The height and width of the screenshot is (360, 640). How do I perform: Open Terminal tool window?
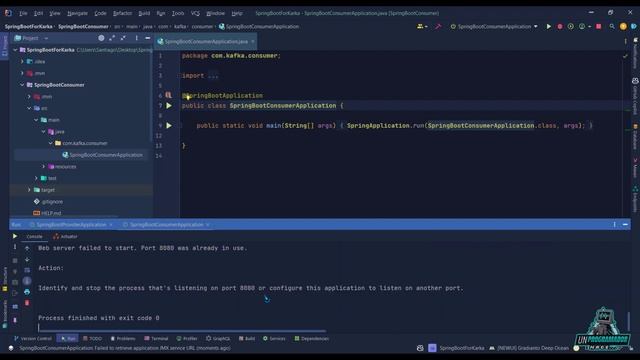click(x=156, y=338)
